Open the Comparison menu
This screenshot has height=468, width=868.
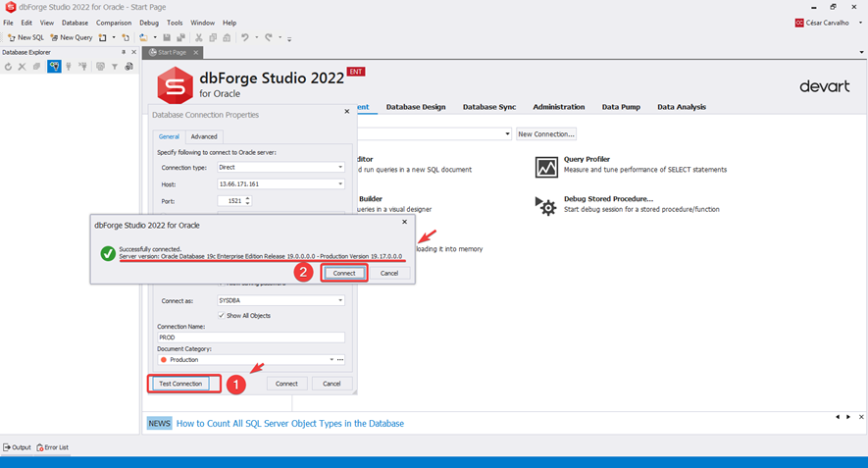pyautogui.click(x=114, y=23)
